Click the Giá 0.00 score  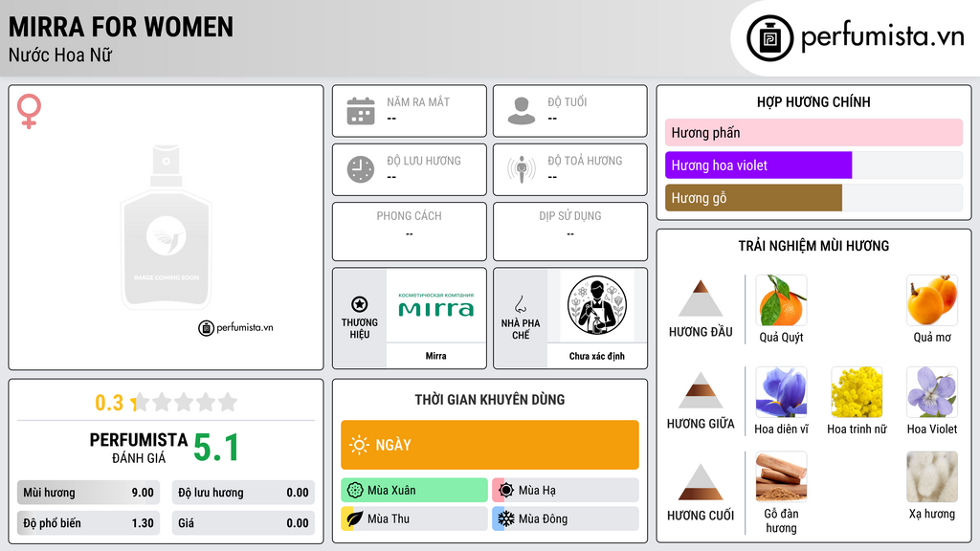click(243, 523)
